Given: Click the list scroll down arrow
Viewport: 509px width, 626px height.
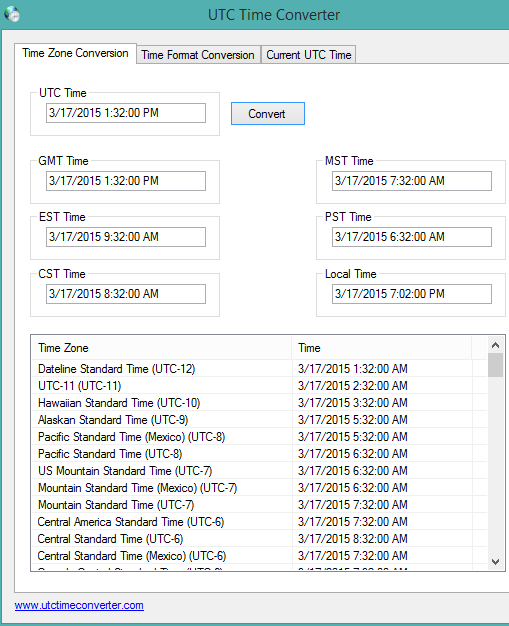Looking at the screenshot, I should pos(495,562).
